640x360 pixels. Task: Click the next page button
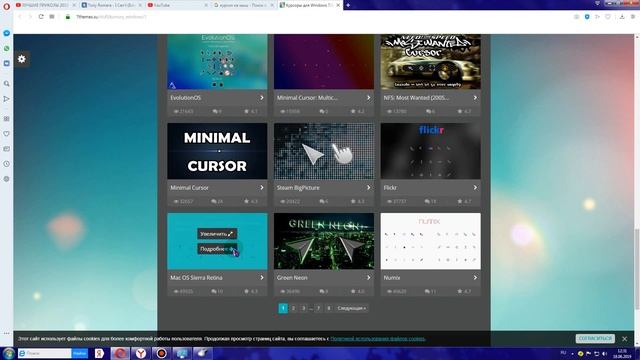[351, 308]
